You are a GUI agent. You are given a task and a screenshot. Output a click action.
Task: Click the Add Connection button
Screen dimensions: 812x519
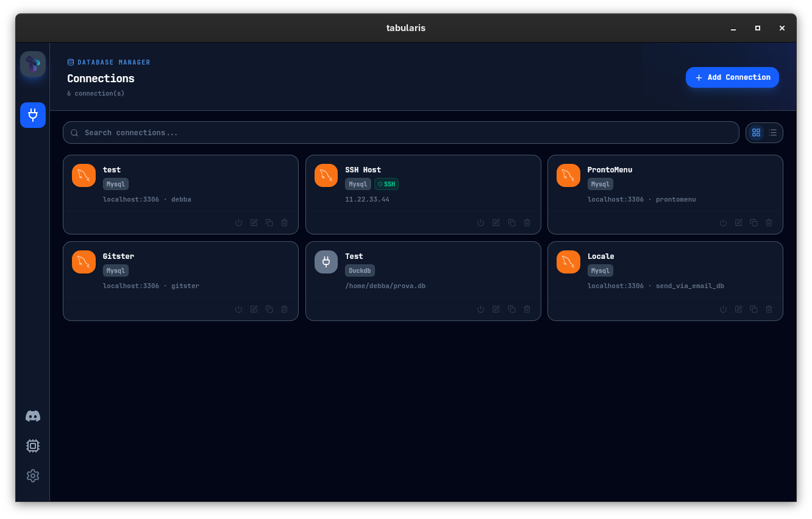[x=732, y=77]
